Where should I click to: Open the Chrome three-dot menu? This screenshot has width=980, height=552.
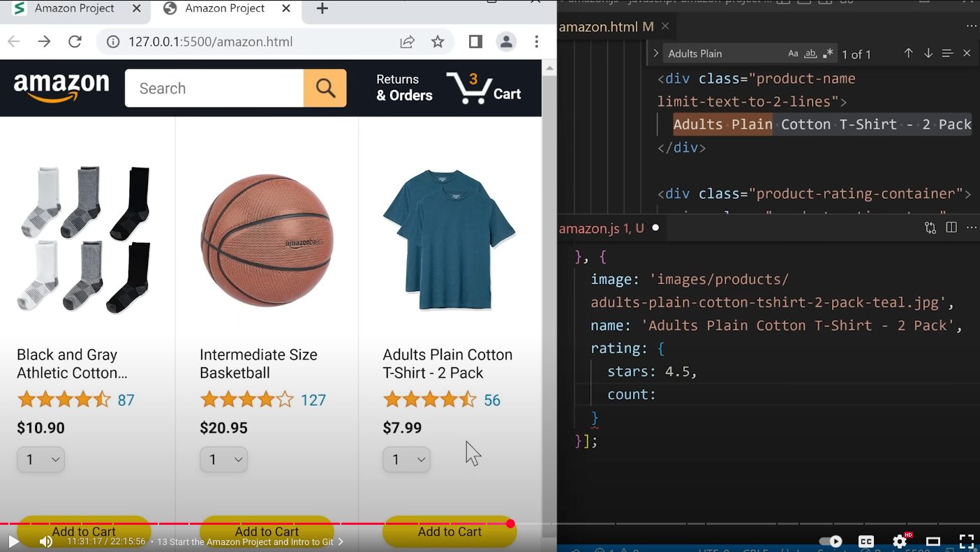tap(536, 42)
